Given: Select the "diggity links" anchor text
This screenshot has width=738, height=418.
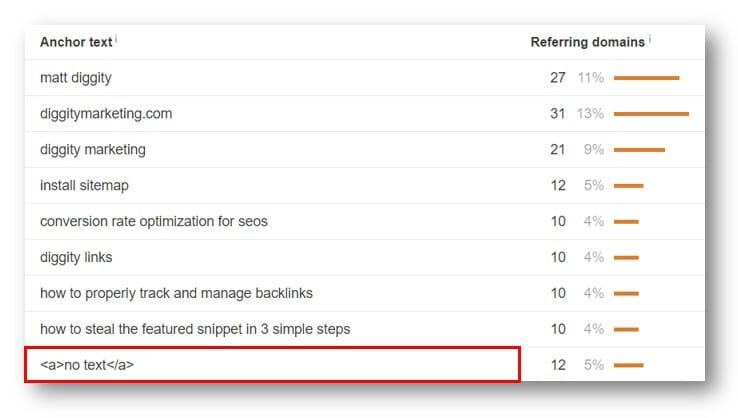Looking at the screenshot, I should click(76, 257).
